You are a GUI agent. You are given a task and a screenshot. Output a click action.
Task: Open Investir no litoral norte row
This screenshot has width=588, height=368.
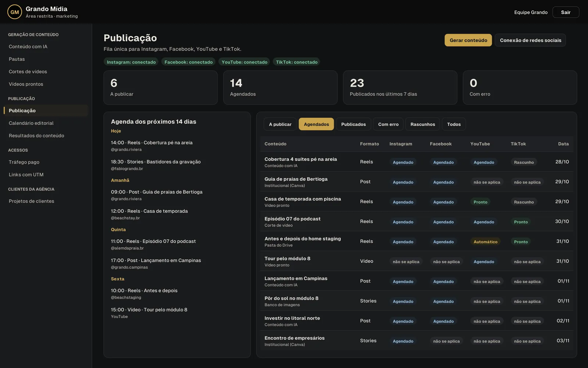tap(417, 321)
